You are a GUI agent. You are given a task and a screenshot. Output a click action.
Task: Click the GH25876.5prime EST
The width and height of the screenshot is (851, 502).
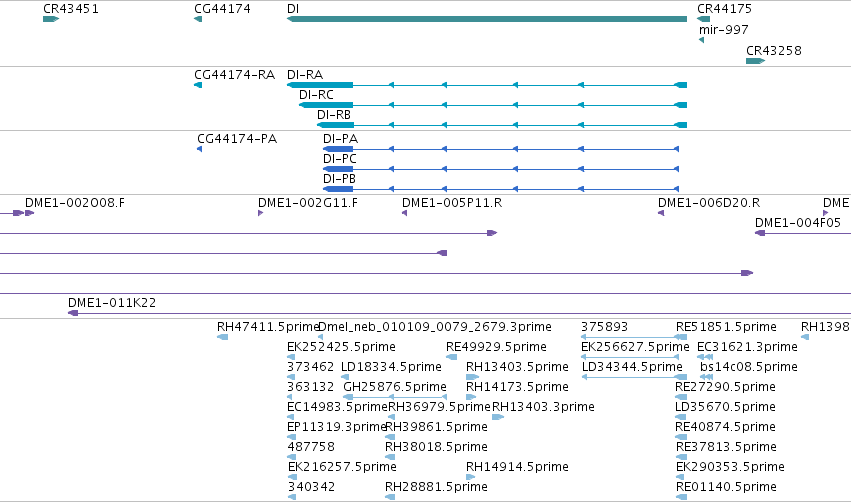pos(395,397)
